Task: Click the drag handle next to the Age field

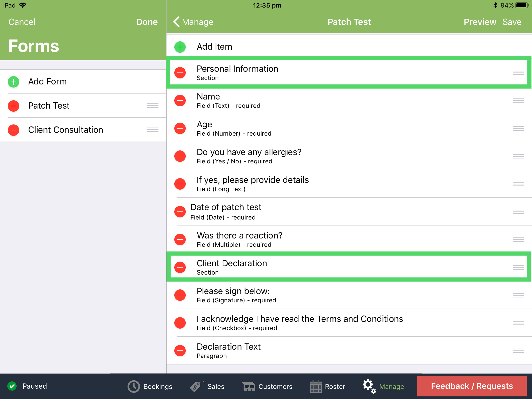Action: (x=518, y=128)
